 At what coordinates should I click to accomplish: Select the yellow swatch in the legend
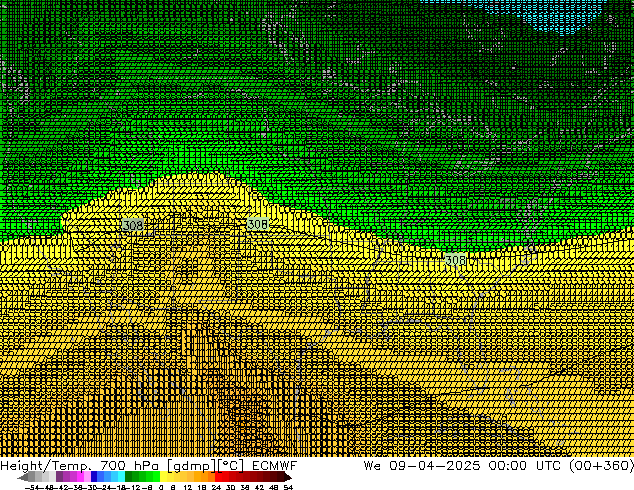tap(163, 476)
